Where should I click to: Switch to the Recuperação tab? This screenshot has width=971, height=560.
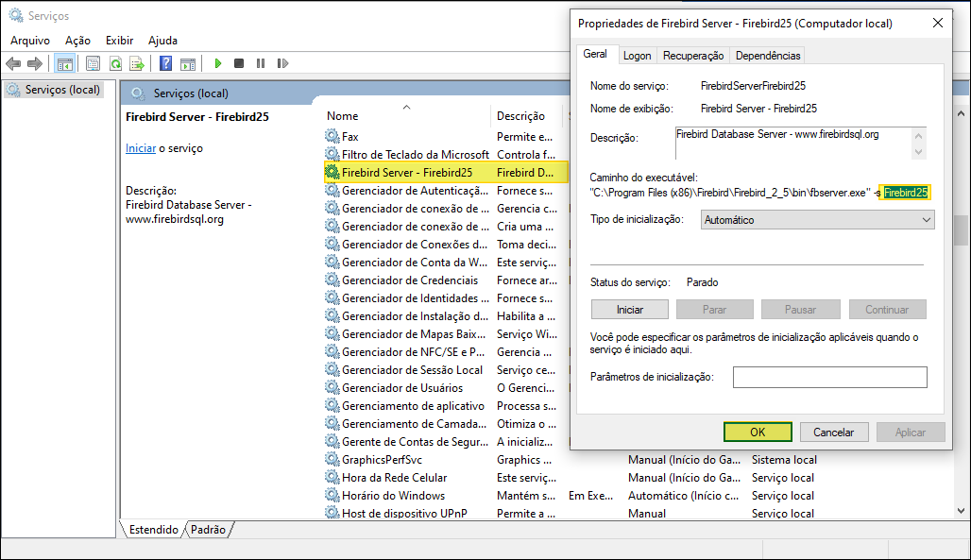(x=693, y=56)
